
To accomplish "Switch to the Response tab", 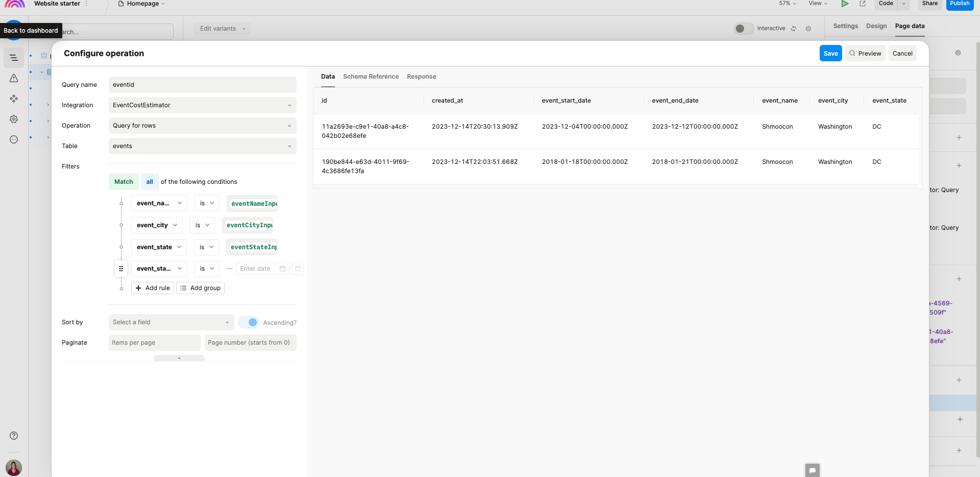I will [421, 77].
